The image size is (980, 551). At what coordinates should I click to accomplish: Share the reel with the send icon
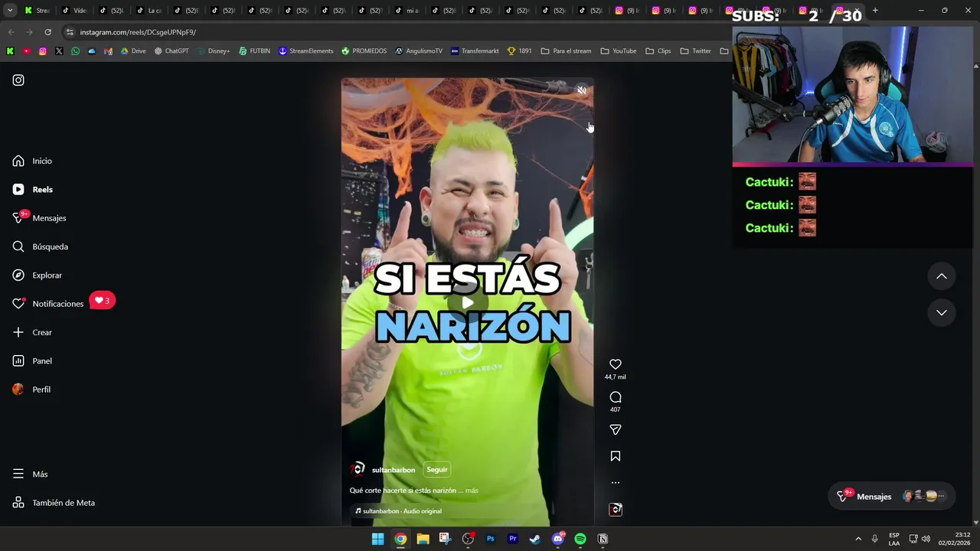point(616,429)
